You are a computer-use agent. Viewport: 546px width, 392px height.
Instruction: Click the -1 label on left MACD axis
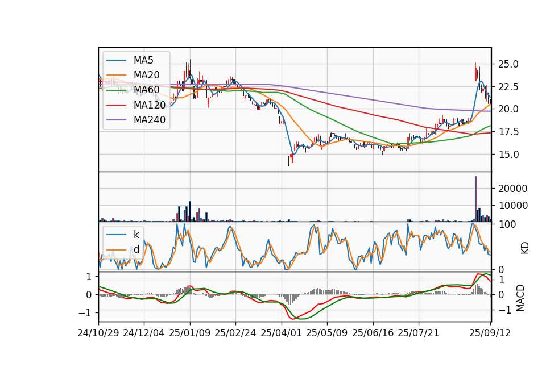(x=85, y=313)
